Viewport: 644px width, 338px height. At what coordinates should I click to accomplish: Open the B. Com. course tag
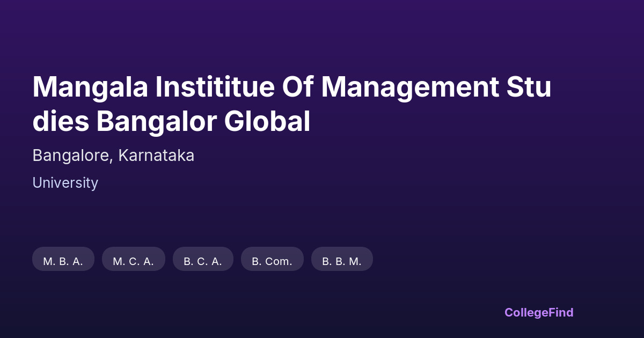[x=272, y=261]
